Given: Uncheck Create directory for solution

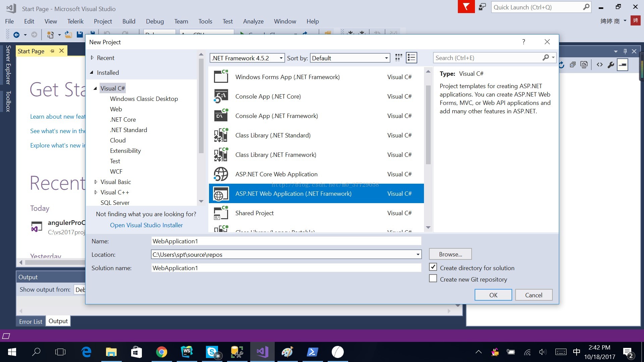Looking at the screenshot, I should [433, 267].
